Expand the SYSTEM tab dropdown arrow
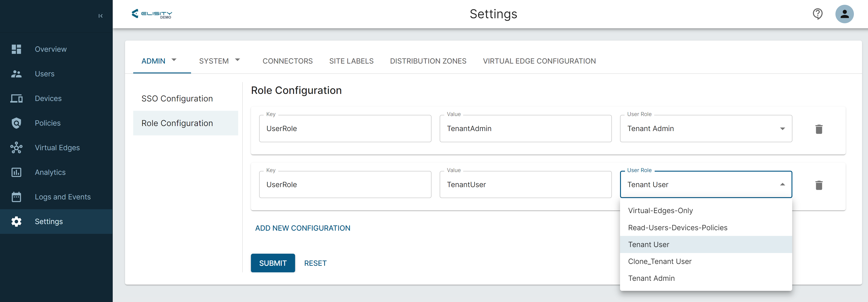 pos(237,60)
